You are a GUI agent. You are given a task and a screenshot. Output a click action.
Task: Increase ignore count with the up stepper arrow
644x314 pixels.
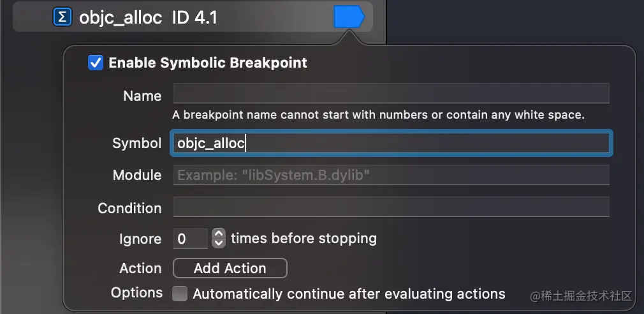point(219,234)
